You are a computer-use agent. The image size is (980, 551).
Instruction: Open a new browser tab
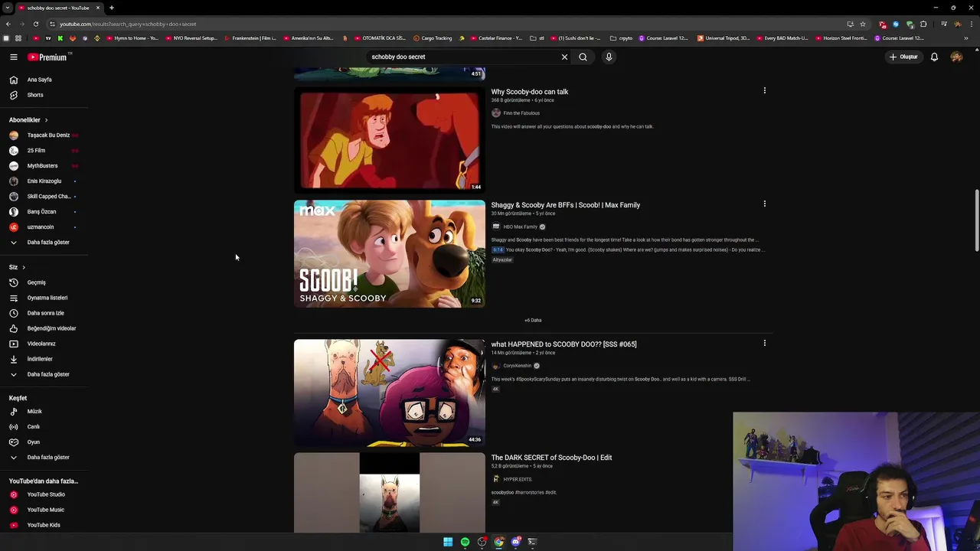pyautogui.click(x=112, y=8)
